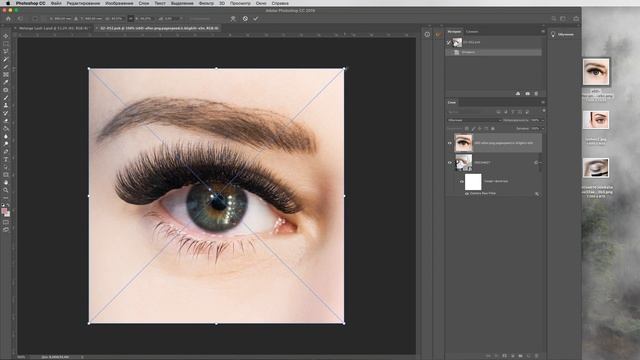This screenshot has height=360, width=640.
Task: Open the Окно window menu
Action: click(261, 3)
